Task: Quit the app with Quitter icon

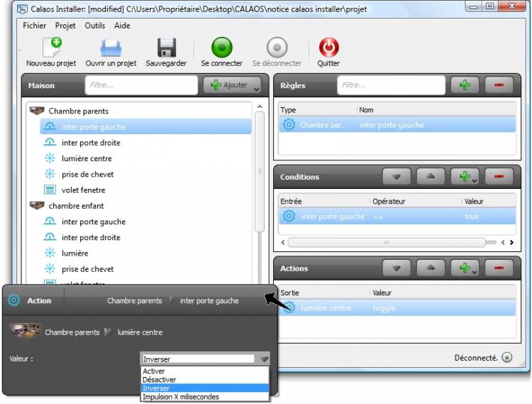Action: pos(328,47)
